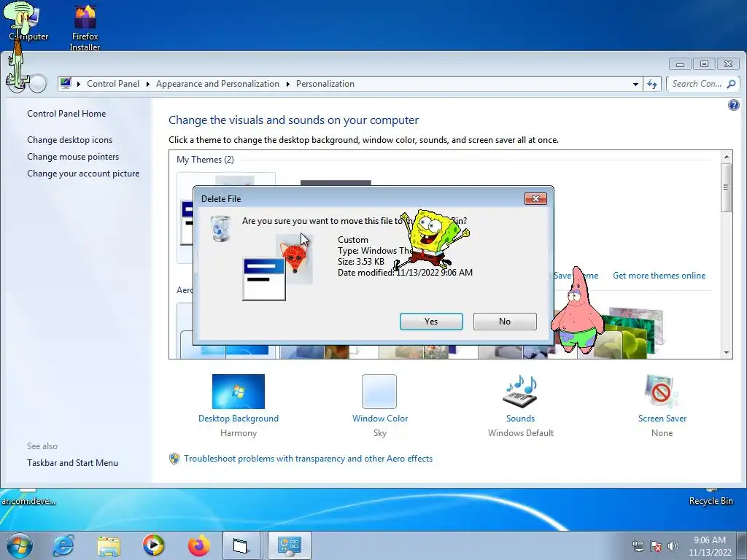Select Recycle Bin desktop icon
Screen dimensions: 747x560
pyautogui.click(x=711, y=497)
